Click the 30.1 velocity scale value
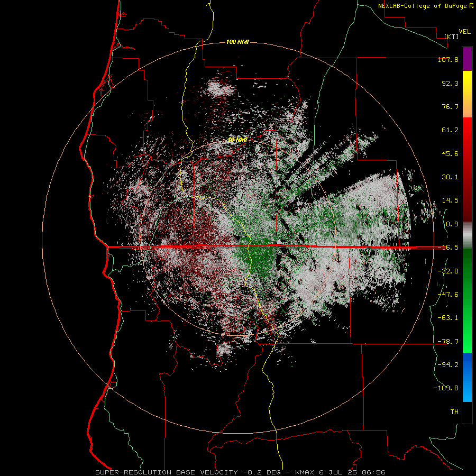This screenshot has height=476, width=476. pyautogui.click(x=450, y=177)
